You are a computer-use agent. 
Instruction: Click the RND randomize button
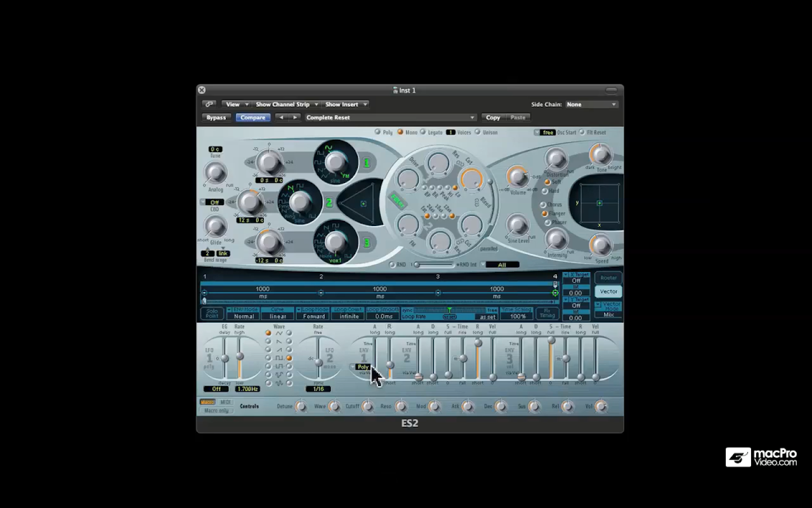(392, 265)
